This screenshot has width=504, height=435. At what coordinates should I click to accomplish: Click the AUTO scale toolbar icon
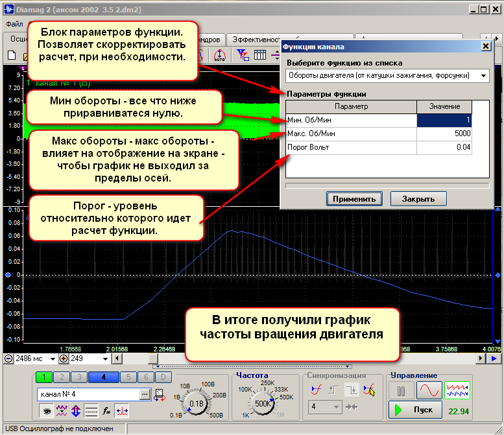pyautogui.click(x=219, y=55)
